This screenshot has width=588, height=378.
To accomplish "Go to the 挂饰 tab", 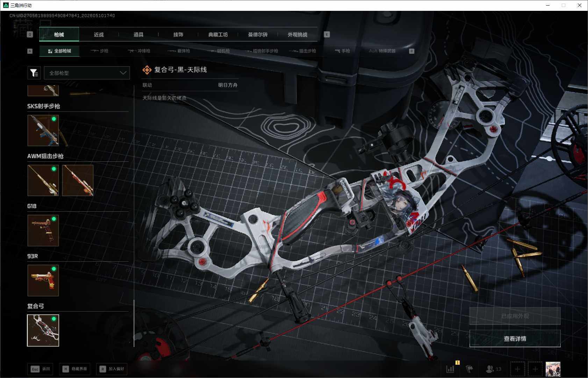I will coord(178,35).
